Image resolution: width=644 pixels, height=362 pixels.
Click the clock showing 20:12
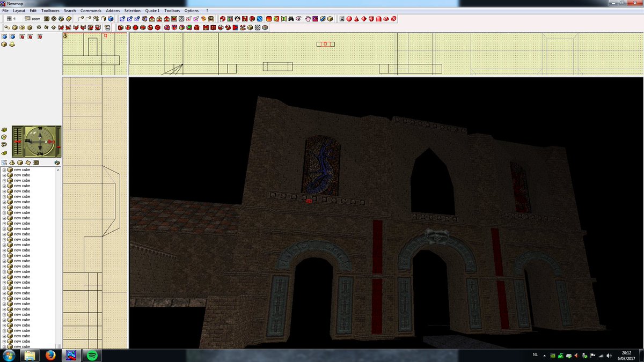click(x=627, y=356)
